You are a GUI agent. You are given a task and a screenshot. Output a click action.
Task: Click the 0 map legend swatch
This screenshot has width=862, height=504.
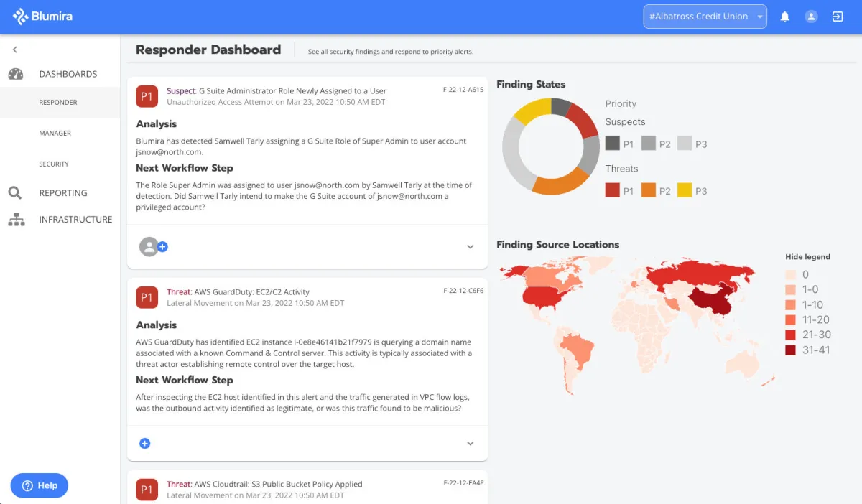(790, 275)
